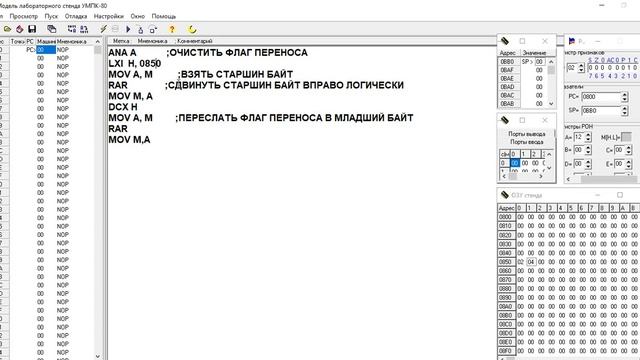Image resolution: width=640 pixels, height=360 pixels.
Task: Click the lightning bolt compile icon
Action: point(103,29)
